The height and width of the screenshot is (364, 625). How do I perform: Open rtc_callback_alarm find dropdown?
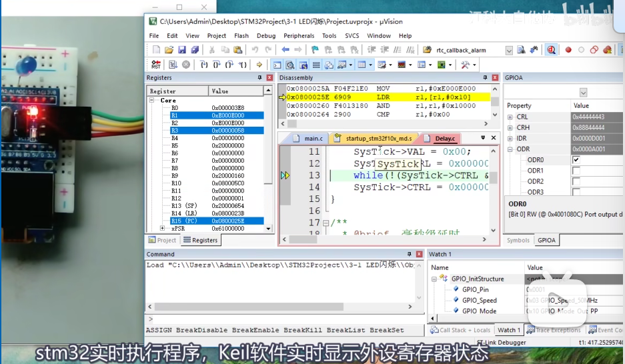pos(509,50)
